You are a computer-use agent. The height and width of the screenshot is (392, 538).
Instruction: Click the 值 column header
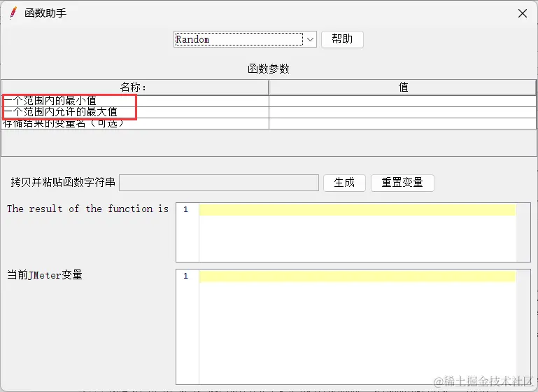click(x=402, y=87)
